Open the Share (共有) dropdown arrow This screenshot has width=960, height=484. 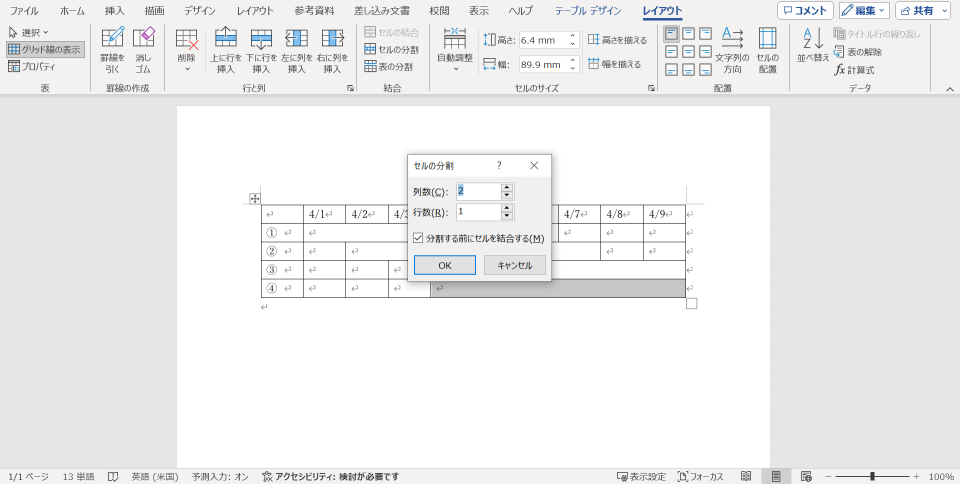click(x=945, y=10)
